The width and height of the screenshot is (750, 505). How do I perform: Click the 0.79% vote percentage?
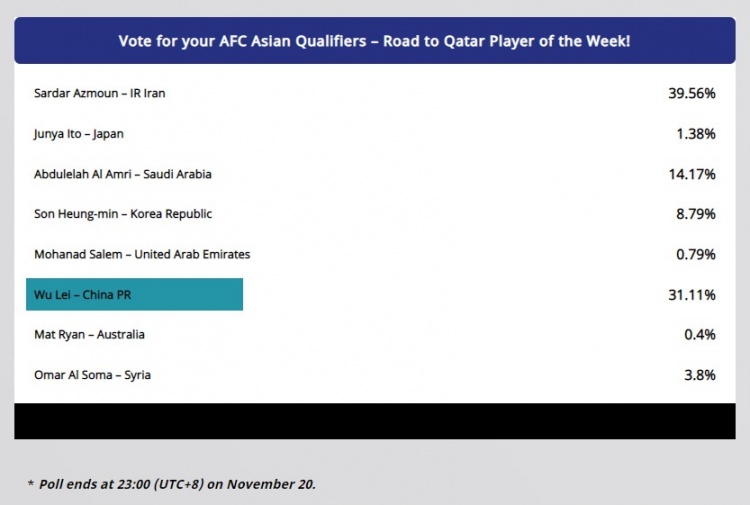(695, 254)
